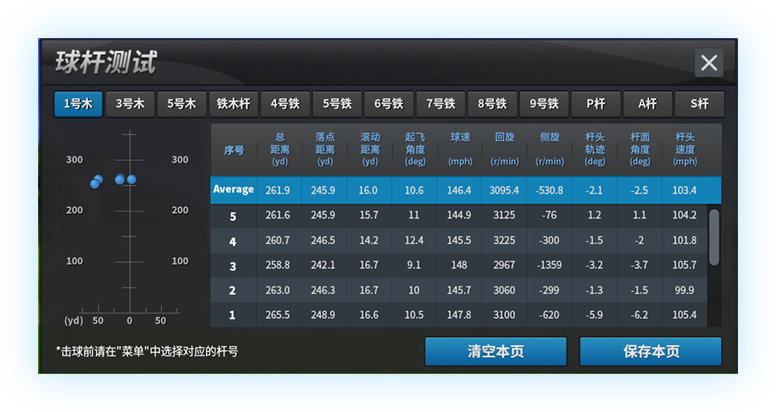
Task: Close the 球杆测试 dialog
Action: (x=709, y=63)
